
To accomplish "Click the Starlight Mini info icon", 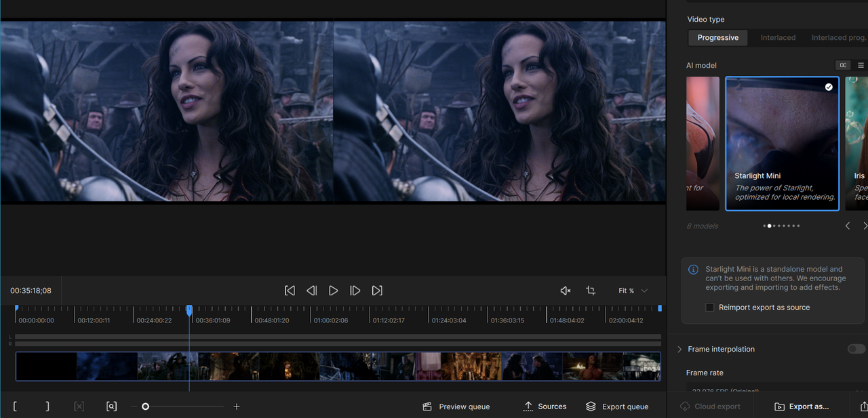I will tap(693, 270).
